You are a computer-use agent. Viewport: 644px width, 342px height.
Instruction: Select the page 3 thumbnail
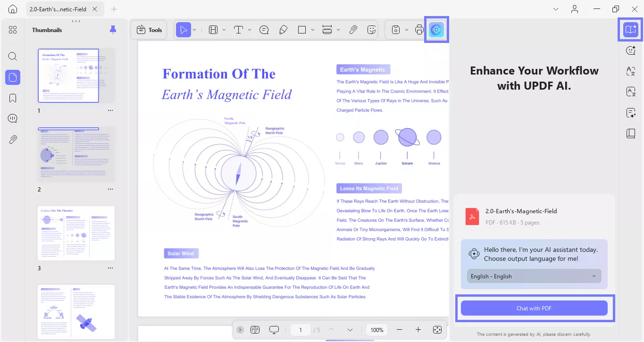point(76,233)
